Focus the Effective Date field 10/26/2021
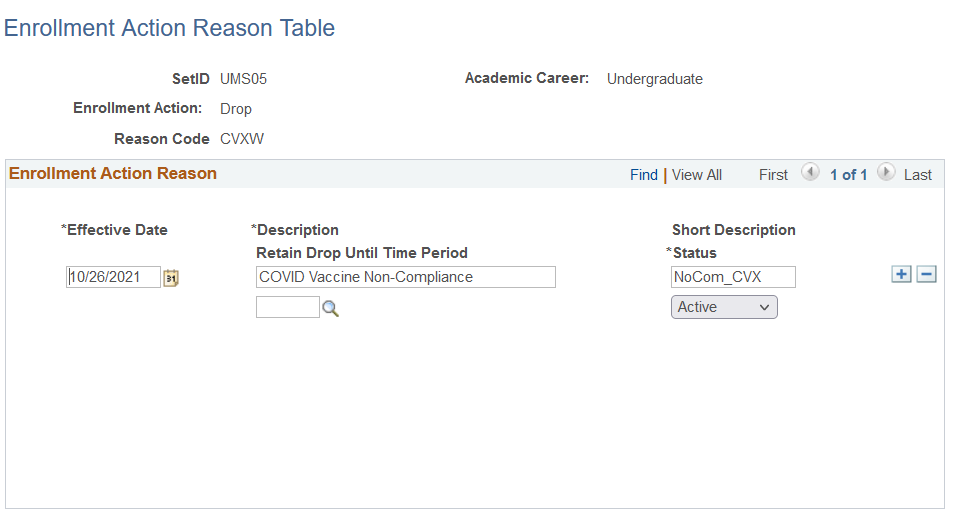The width and height of the screenshot is (957, 521). click(x=114, y=277)
